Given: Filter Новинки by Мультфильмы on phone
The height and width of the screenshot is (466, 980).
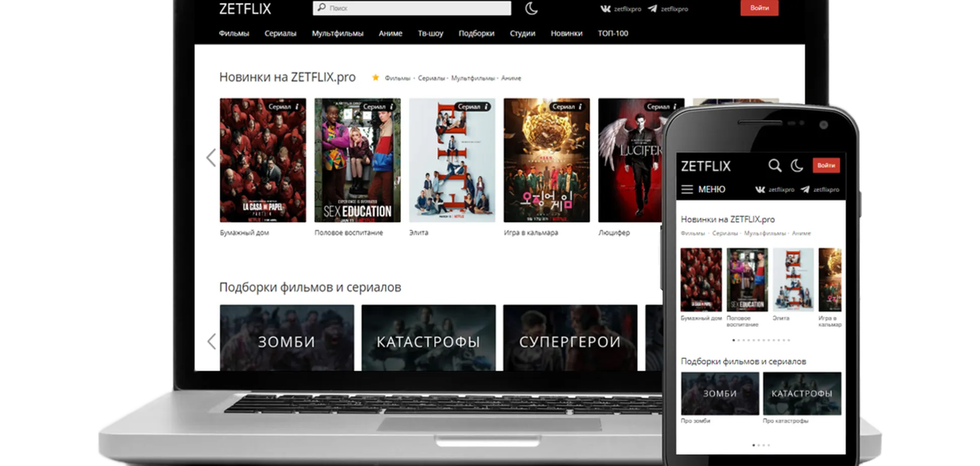Looking at the screenshot, I should 766,233.
